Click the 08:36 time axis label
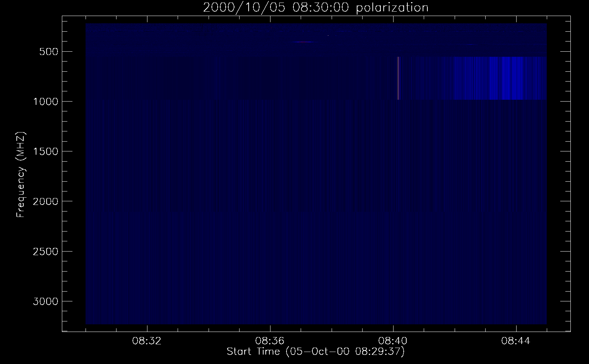The height and width of the screenshot is (364, 589). coord(270,341)
